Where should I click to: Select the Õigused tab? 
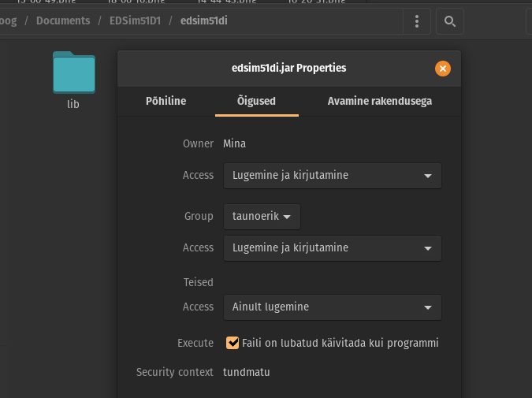256,101
